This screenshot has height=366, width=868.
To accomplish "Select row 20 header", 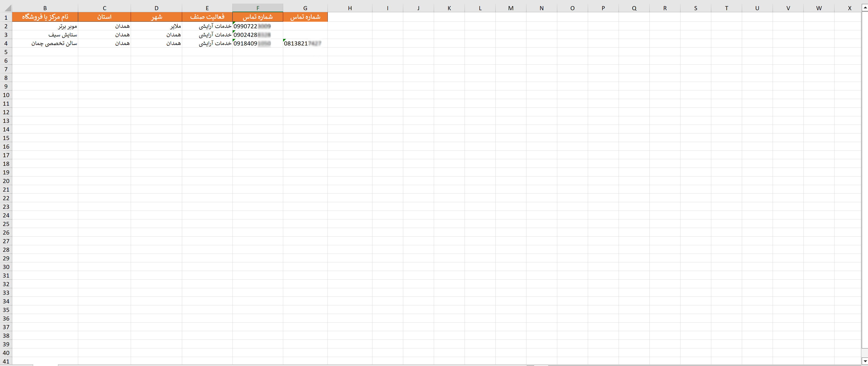I will (x=6, y=181).
